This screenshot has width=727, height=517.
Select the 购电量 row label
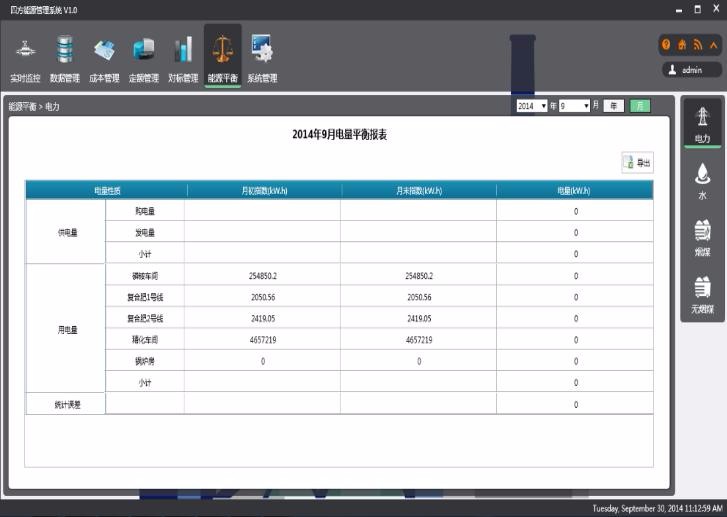point(145,211)
